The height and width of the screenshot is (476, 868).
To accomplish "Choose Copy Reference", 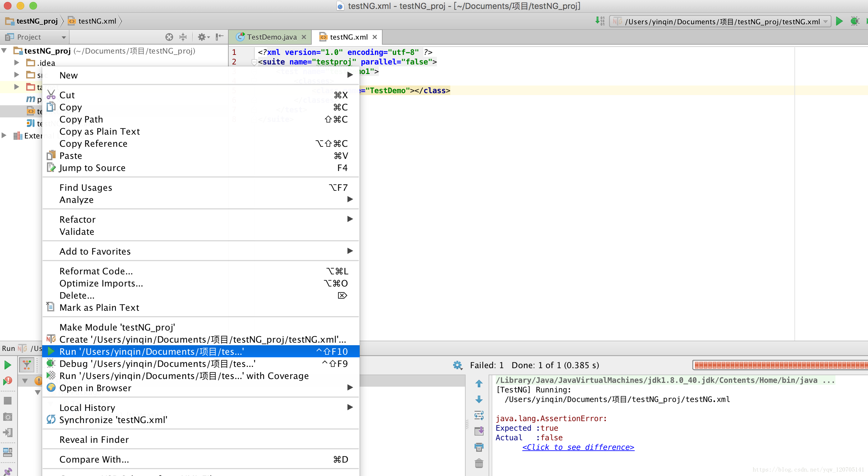I will tap(201, 144).
